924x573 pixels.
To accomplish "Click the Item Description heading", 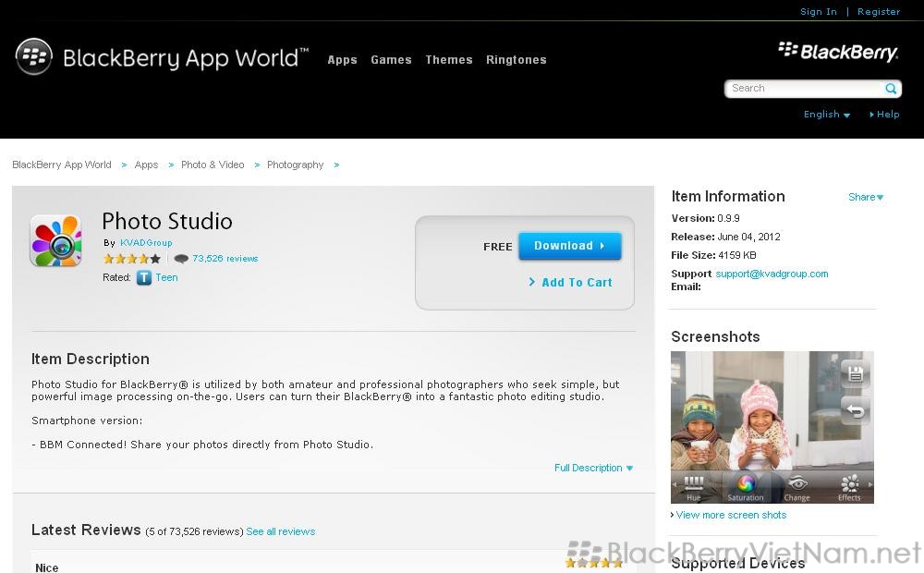I will (91, 359).
